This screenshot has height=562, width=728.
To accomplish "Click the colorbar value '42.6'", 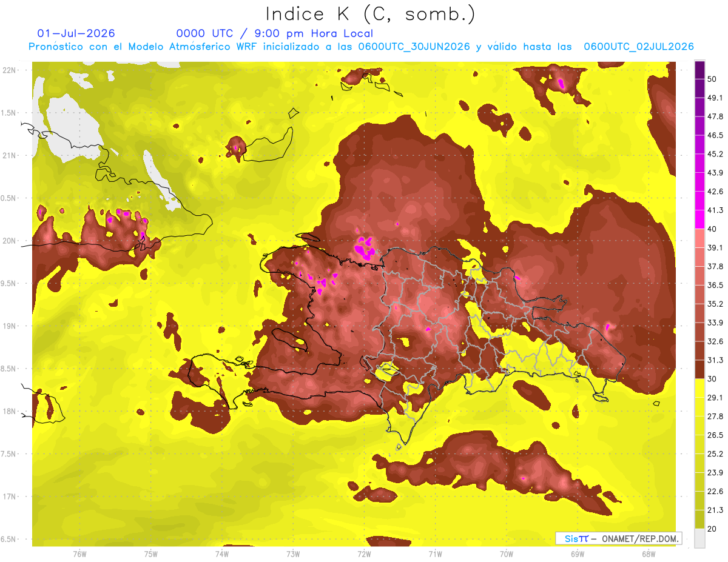I will (x=715, y=192).
